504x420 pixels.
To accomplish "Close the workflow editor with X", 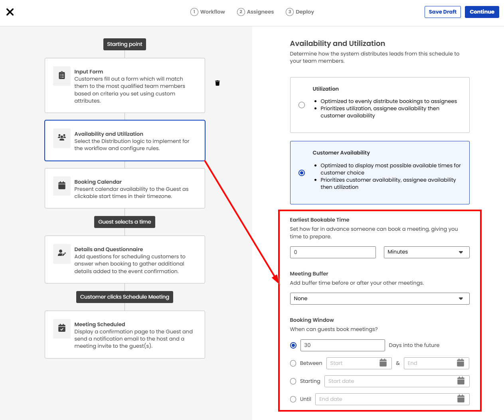I will 10,12.
